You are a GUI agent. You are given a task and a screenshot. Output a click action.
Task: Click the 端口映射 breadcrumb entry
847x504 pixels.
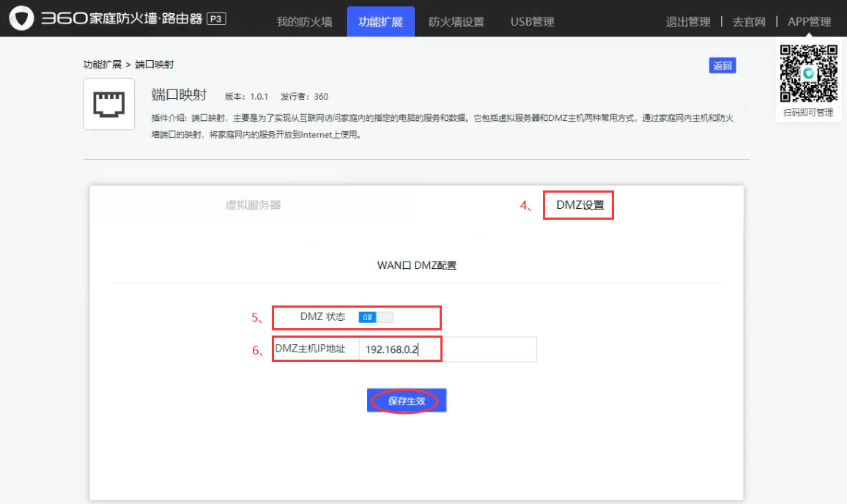coord(155,64)
